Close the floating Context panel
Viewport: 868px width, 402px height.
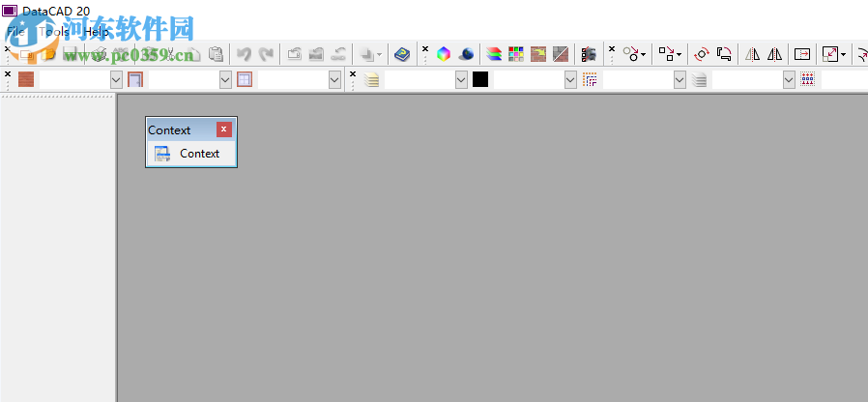tap(223, 129)
